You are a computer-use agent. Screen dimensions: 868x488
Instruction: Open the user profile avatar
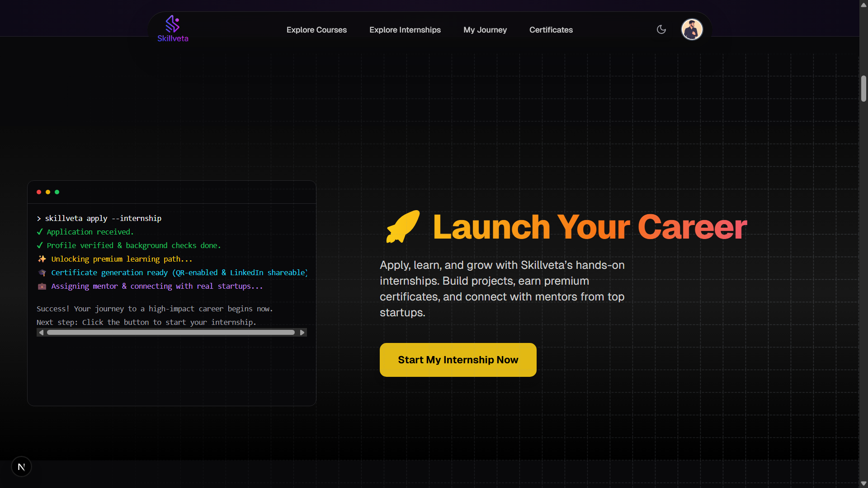[x=692, y=29]
